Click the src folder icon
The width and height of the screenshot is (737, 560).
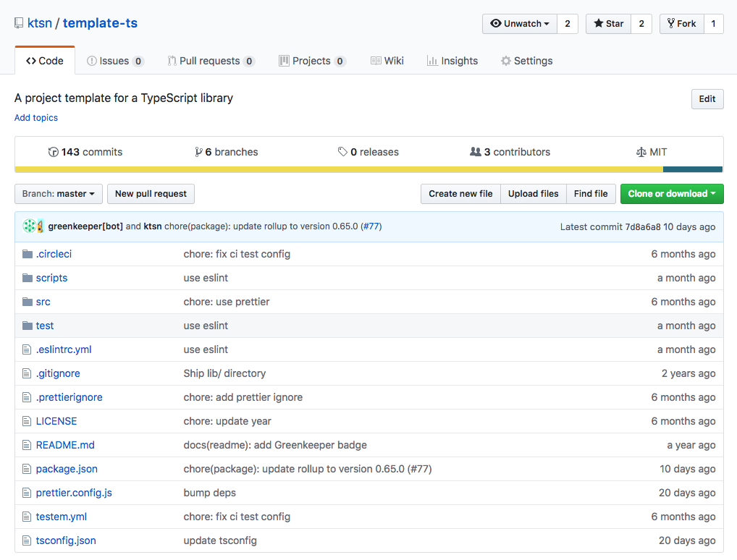pos(28,302)
